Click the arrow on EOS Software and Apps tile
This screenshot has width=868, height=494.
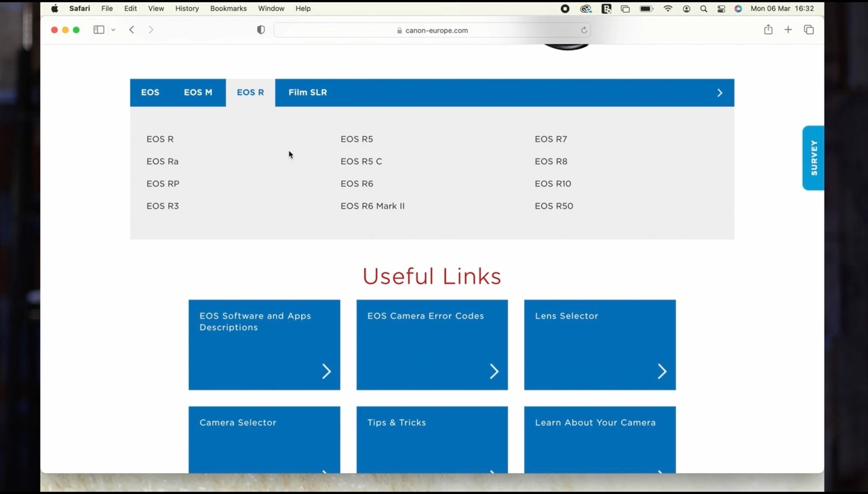(x=326, y=371)
